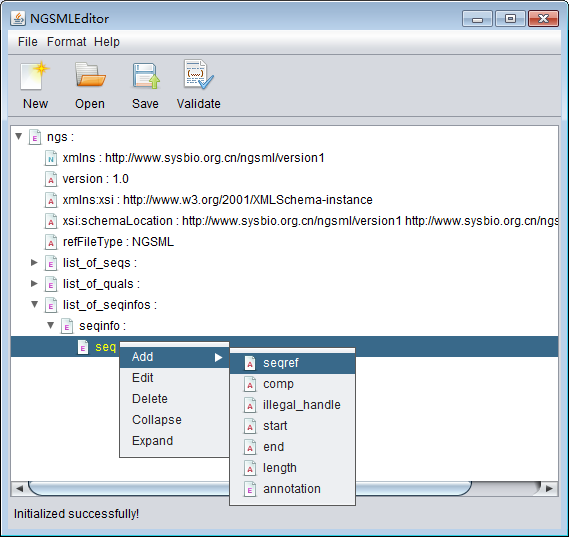This screenshot has width=569, height=537.
Task: Click the refFileType attribute icon
Action: coord(51,242)
